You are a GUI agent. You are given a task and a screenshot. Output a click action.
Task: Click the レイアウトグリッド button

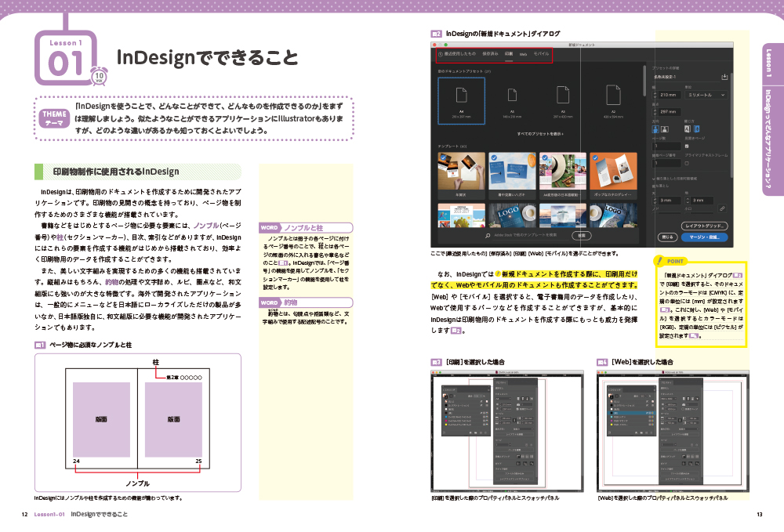coord(704,226)
